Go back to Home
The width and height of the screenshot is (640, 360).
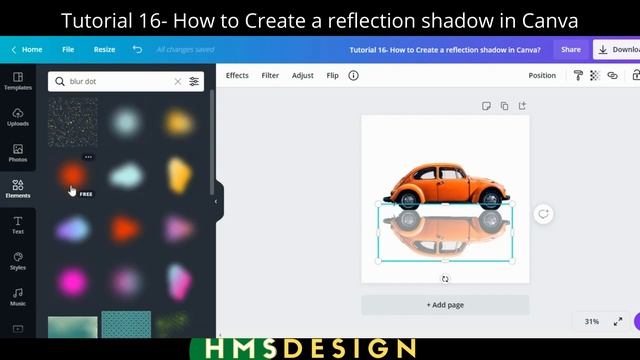point(27,49)
